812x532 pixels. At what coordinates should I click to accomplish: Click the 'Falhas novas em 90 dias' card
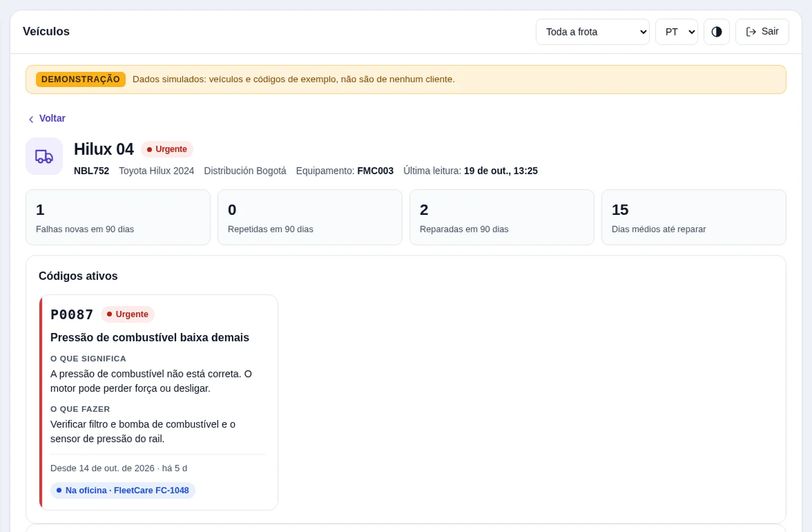[118, 217]
